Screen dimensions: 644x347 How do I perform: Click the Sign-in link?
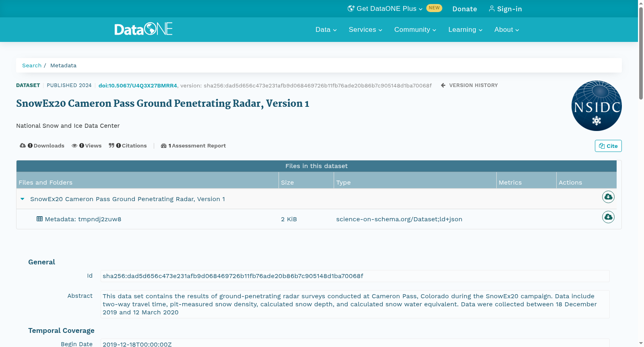click(505, 9)
